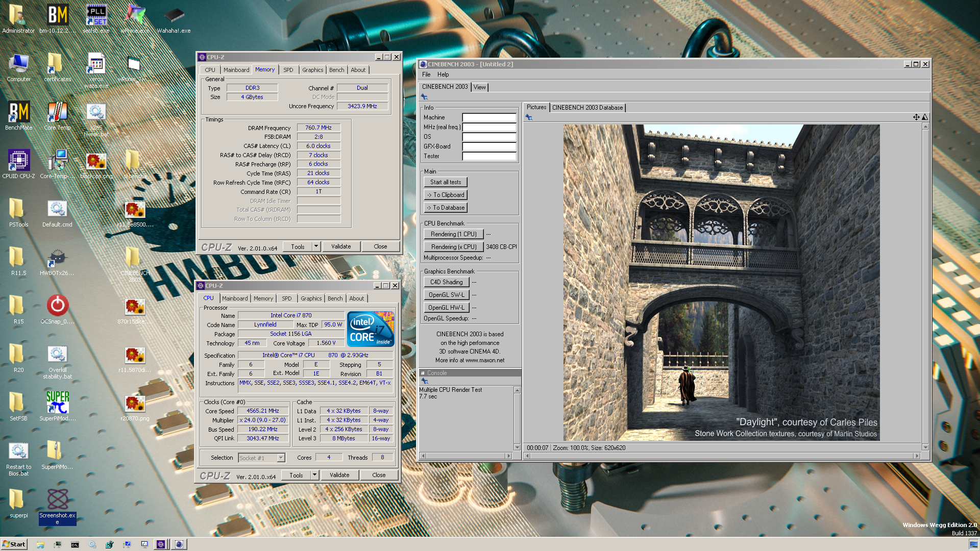Run the OpenGL HW-L benchmark
The image size is (980, 551).
[x=446, y=308]
